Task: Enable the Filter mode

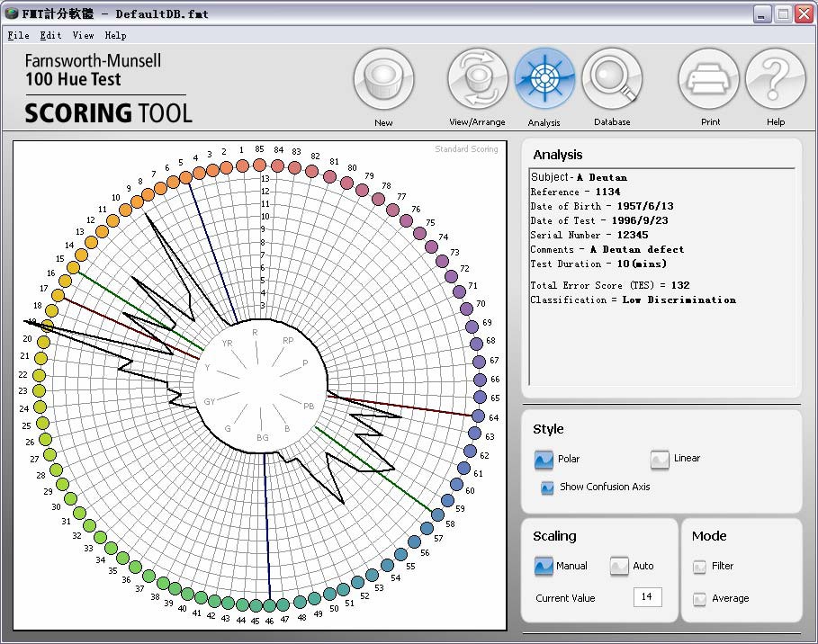Action: 699,567
